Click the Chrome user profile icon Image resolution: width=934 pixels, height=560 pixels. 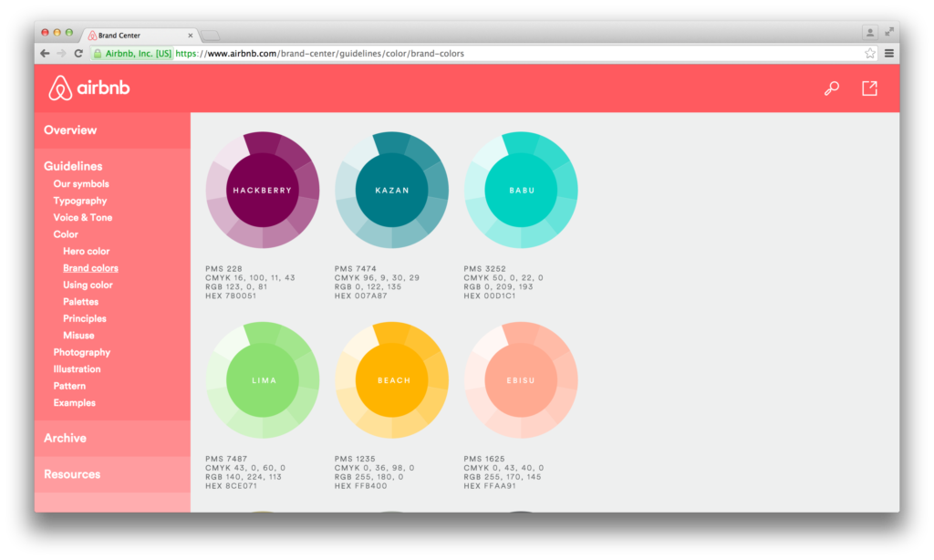click(x=869, y=32)
